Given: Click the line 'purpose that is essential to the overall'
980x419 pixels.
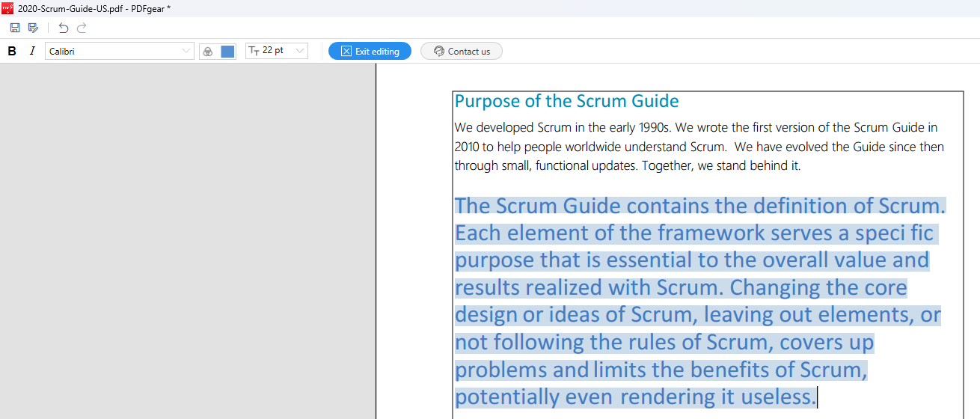Looking at the screenshot, I should 692,260.
